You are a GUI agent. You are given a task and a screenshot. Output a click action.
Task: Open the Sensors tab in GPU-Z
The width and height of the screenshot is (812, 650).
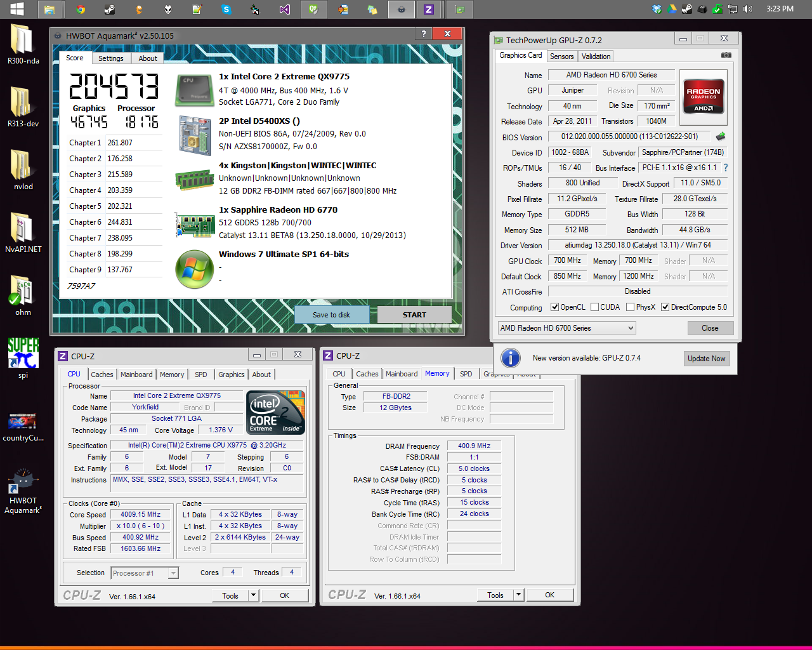(562, 56)
